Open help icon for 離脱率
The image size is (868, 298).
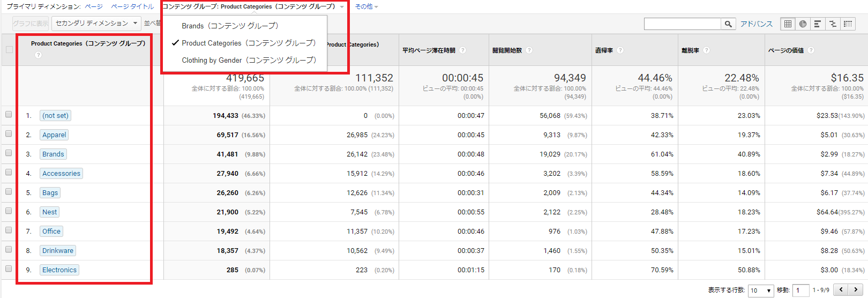pyautogui.click(x=706, y=50)
